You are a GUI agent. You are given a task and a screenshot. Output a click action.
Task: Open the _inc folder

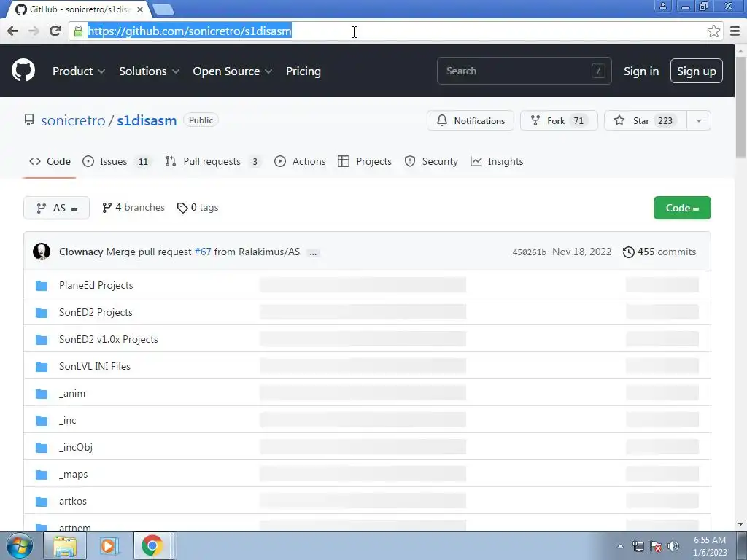point(68,420)
